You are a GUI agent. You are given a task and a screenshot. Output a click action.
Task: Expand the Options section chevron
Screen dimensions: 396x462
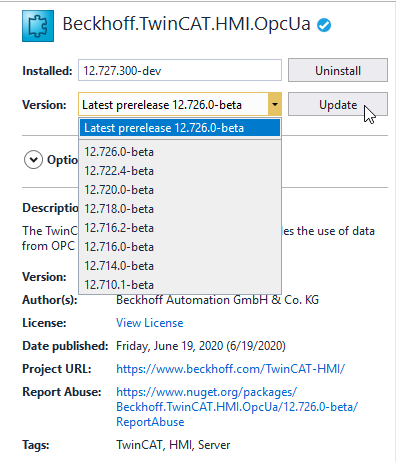(33, 160)
